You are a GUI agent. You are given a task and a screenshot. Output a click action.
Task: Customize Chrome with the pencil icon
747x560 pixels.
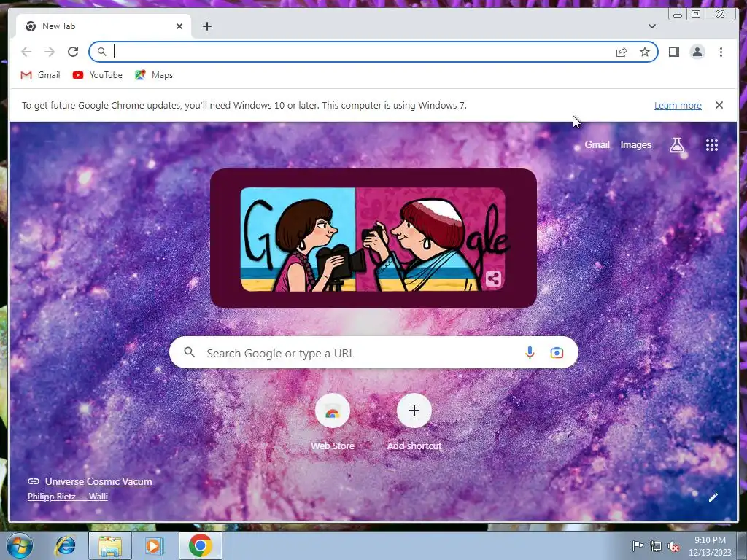tap(713, 497)
